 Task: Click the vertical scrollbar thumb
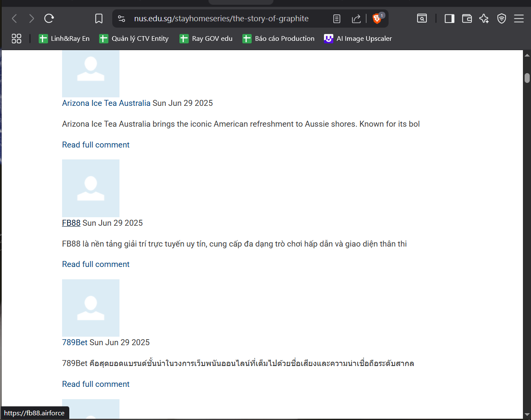coord(527,78)
